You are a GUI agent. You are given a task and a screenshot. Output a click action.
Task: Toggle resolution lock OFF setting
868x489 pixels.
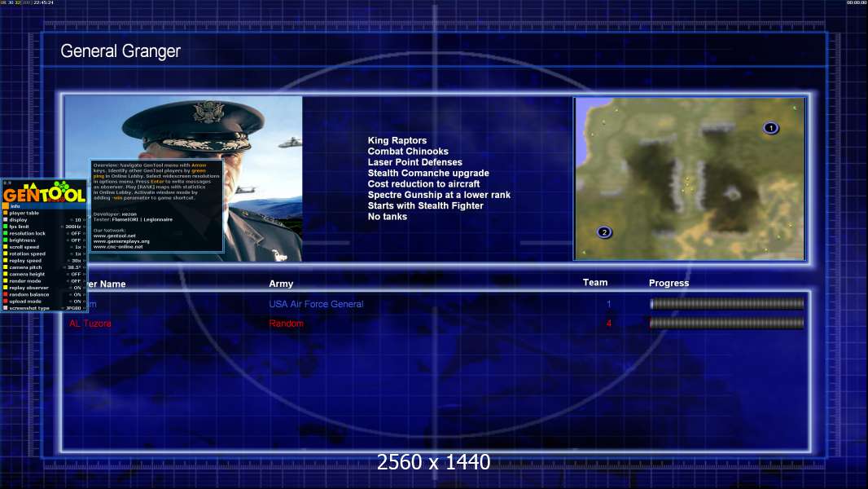[77, 233]
